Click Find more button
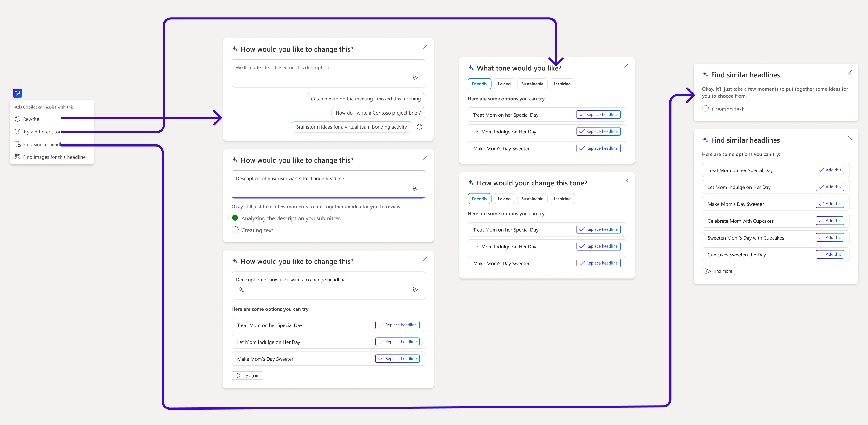Screen dimensions: 868x425 [718, 271]
